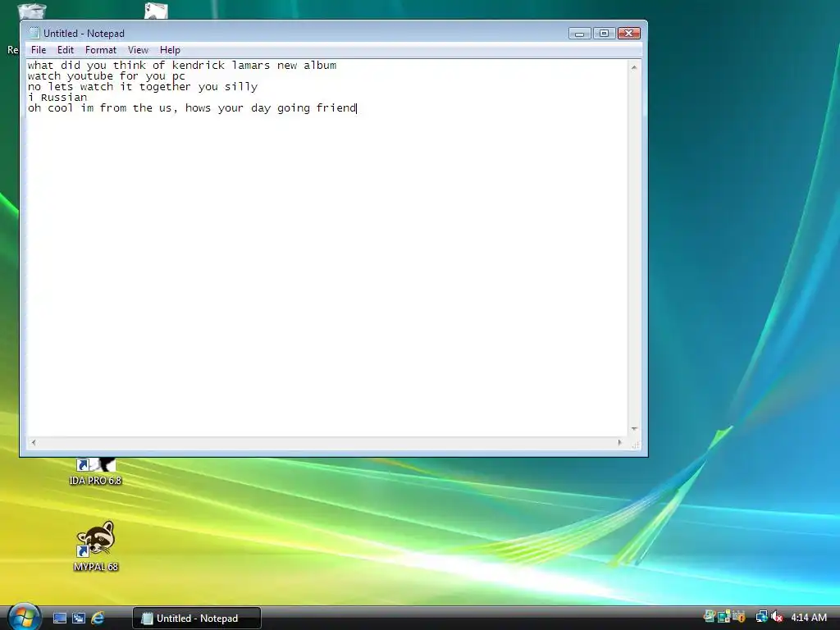Click the vertical scrollbar up arrow
840x630 pixels.
634,67
